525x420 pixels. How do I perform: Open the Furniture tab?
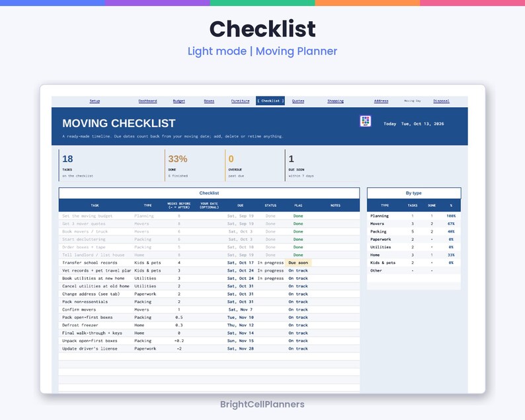click(x=241, y=101)
